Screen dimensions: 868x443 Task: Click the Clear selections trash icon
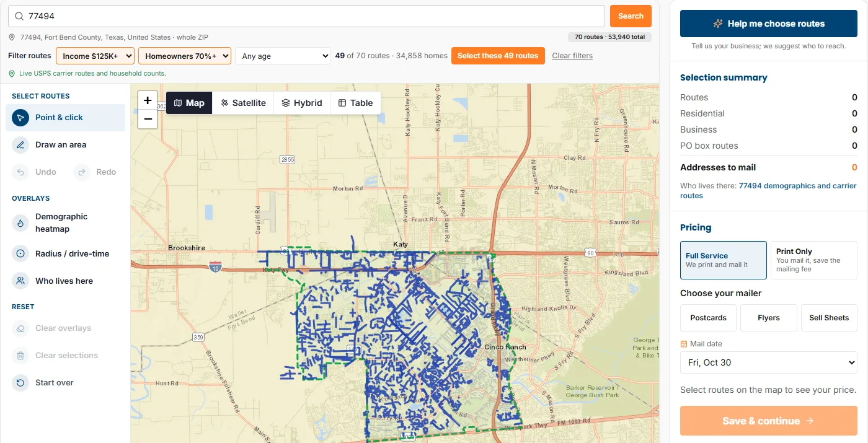click(20, 356)
